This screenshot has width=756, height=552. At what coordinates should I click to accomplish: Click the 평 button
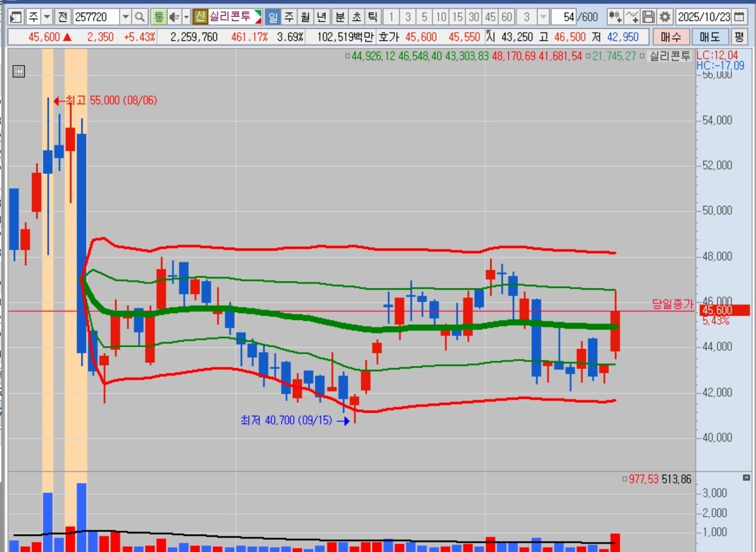(x=739, y=37)
